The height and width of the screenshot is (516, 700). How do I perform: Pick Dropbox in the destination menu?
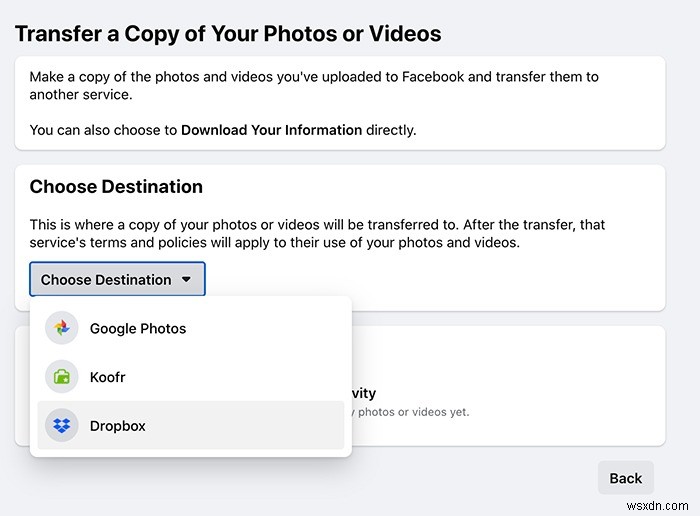coord(191,425)
